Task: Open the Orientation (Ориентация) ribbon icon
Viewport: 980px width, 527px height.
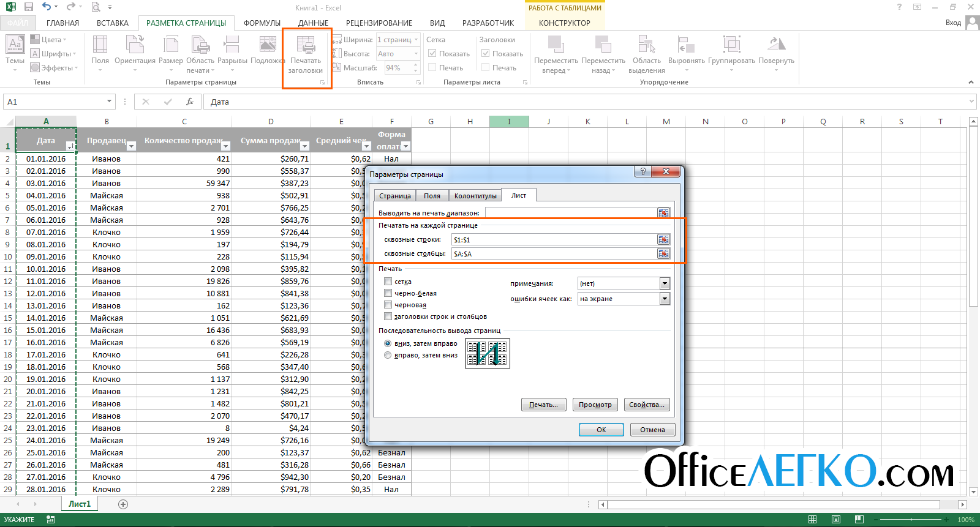Action: pos(135,45)
